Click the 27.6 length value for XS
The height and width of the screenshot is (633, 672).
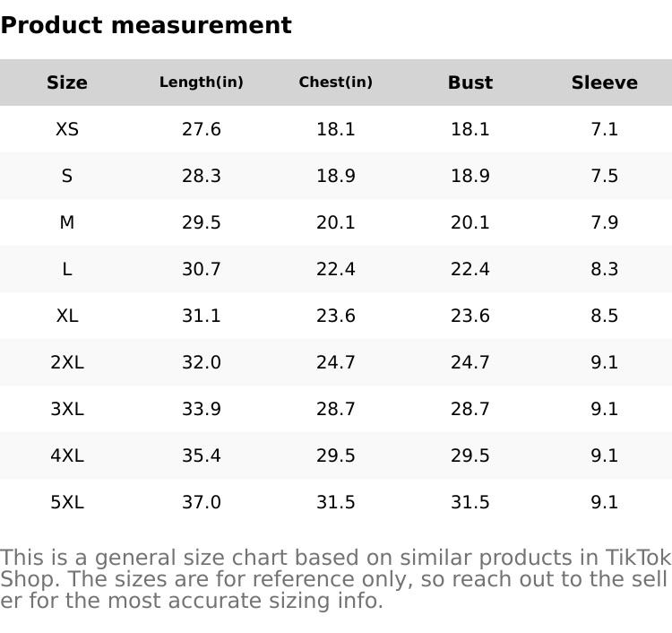click(202, 129)
